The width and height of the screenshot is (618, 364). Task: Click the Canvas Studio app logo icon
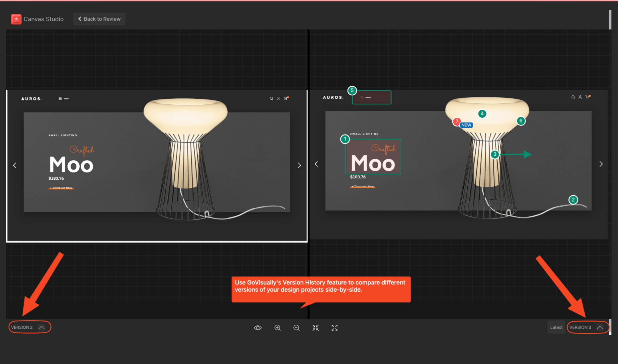[x=16, y=19]
